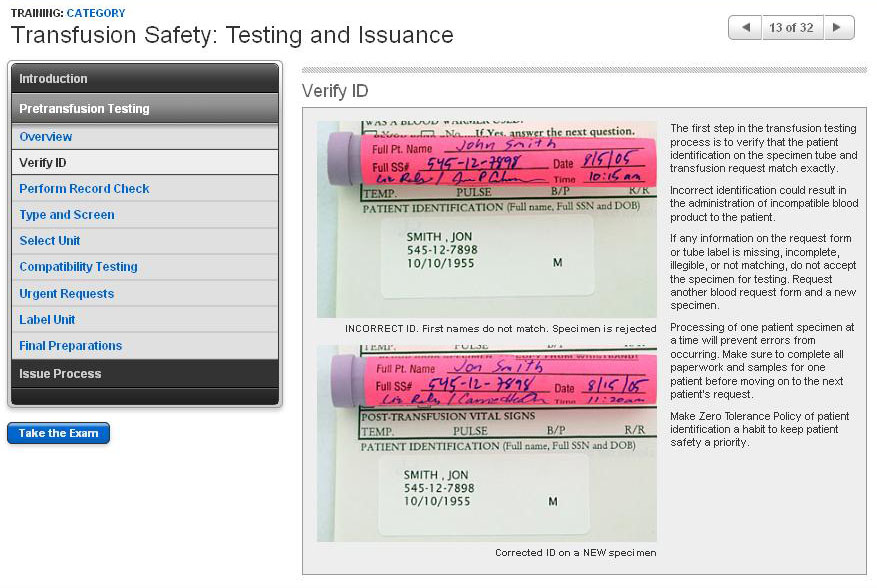Viewport: 877px width, 588px height.
Task: Go to the previous page arrow
Action: tap(745, 28)
